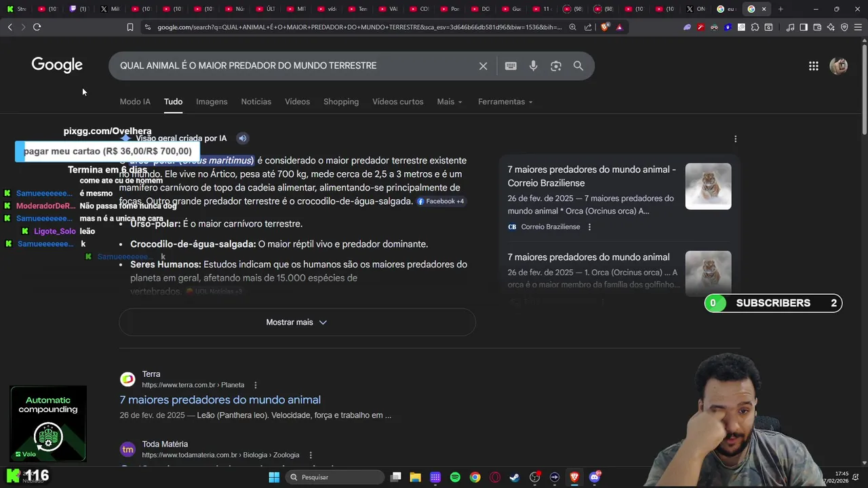868x488 pixels.
Task: Click 'Urso-polar:' bullet heading text
Action: [155, 224]
